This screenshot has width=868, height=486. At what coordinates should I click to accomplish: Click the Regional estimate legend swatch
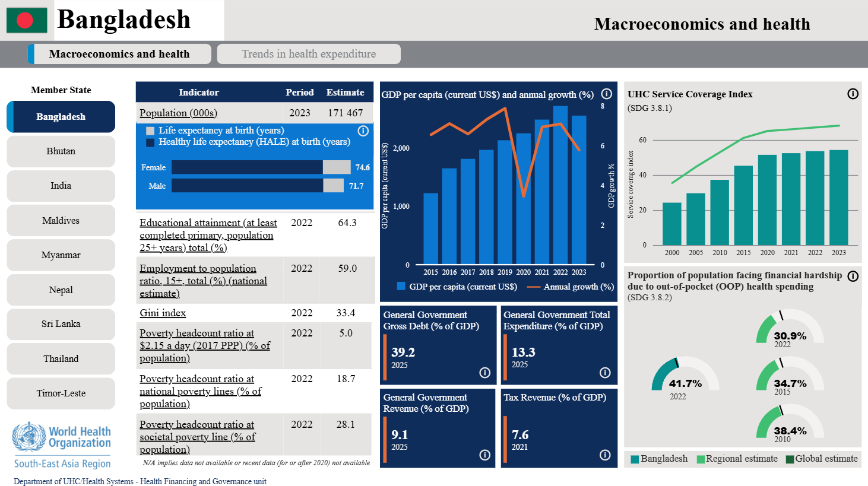(x=701, y=459)
